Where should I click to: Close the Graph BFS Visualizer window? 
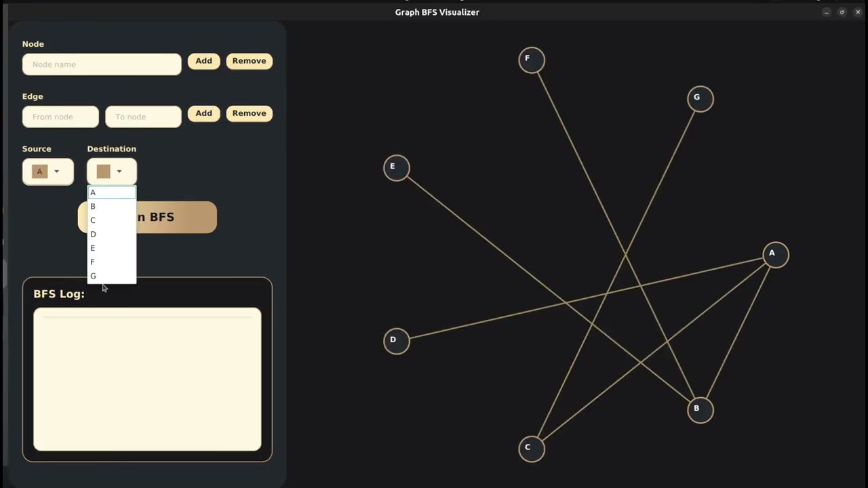coord(858,12)
